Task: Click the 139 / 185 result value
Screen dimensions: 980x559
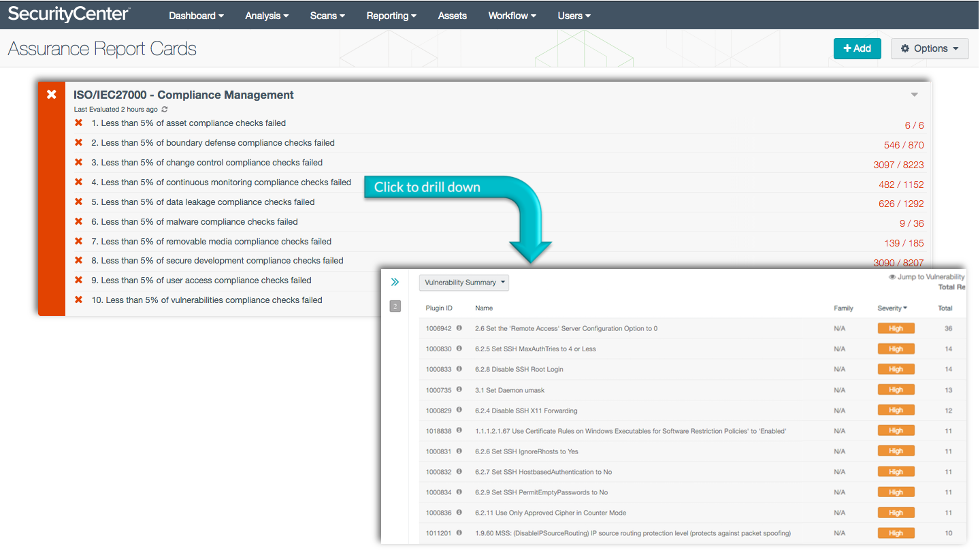Action: 904,243
